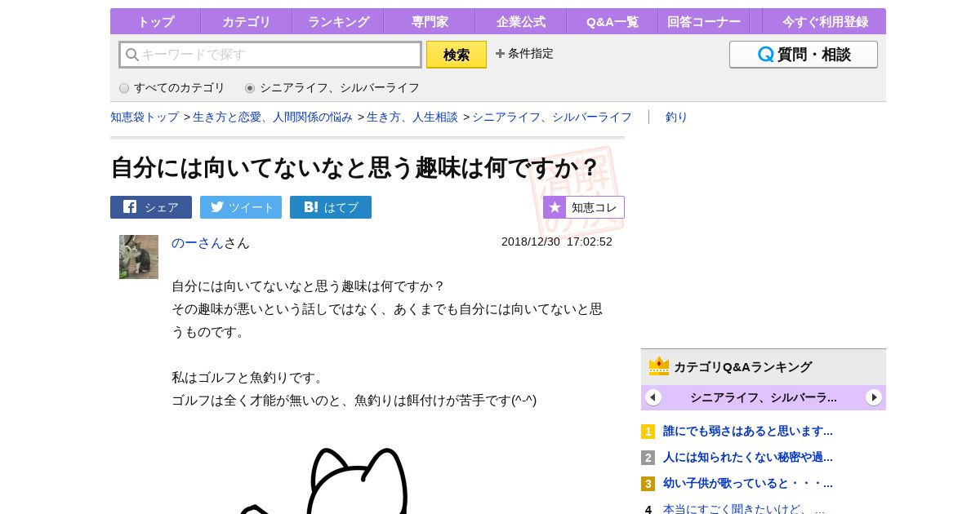This screenshot has width=980, height=514.
Task: Click the text 私はゴルフと魚釣りです。
Action: tap(249, 377)
